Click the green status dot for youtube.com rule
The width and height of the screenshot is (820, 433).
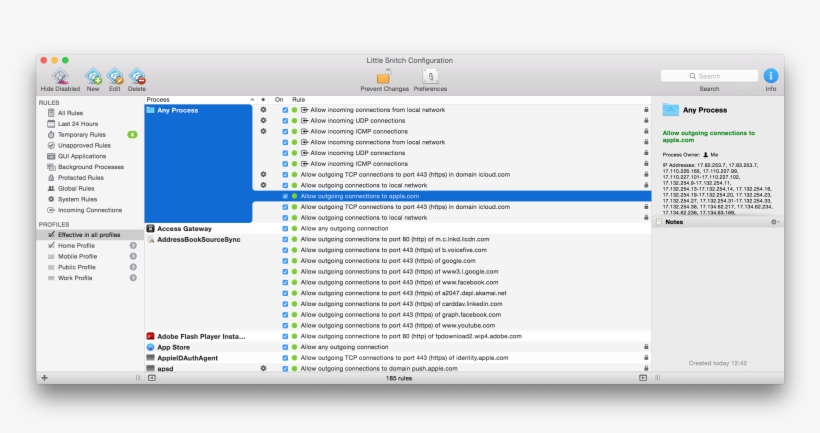[x=295, y=325]
